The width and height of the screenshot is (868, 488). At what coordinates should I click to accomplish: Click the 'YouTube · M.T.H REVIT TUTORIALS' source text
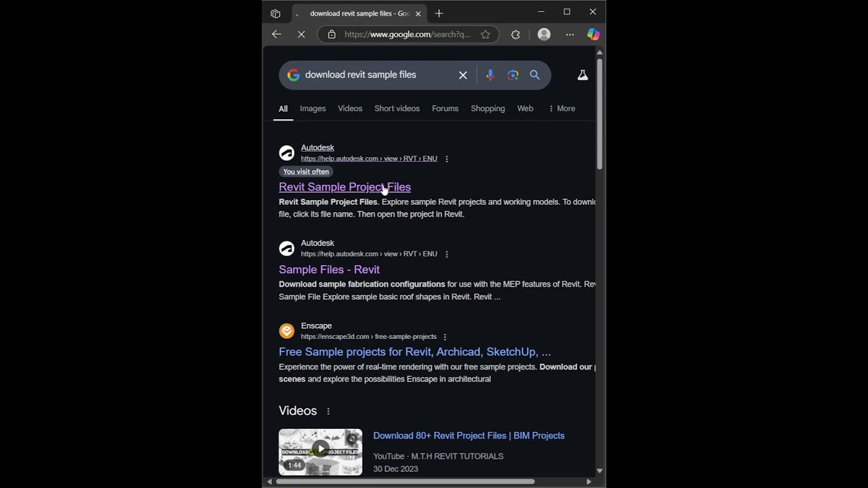(438, 457)
